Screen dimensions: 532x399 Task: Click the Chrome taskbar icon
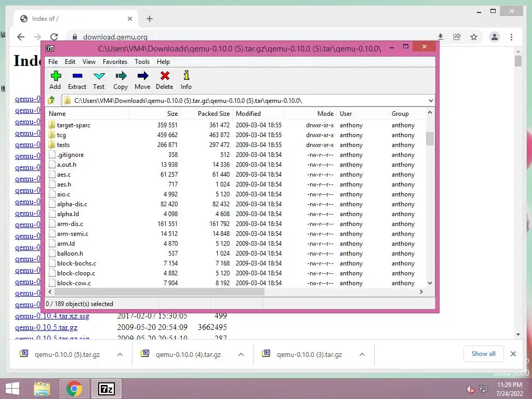(74, 389)
